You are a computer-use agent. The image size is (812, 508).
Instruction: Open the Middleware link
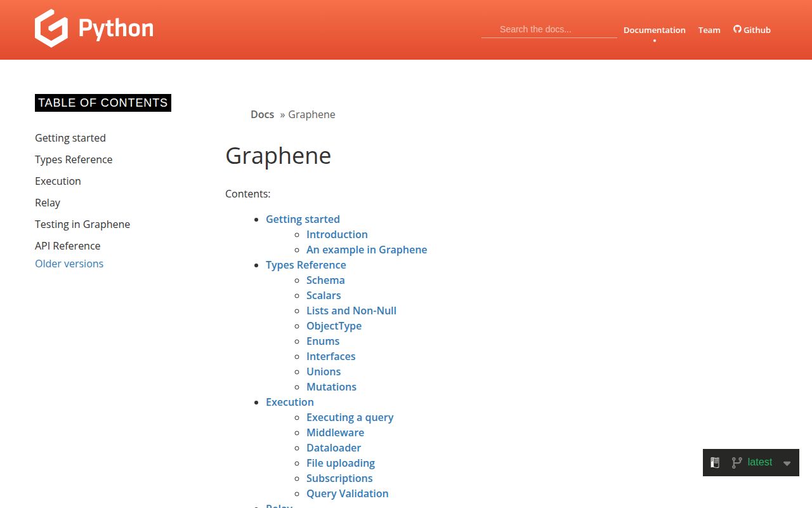335,432
